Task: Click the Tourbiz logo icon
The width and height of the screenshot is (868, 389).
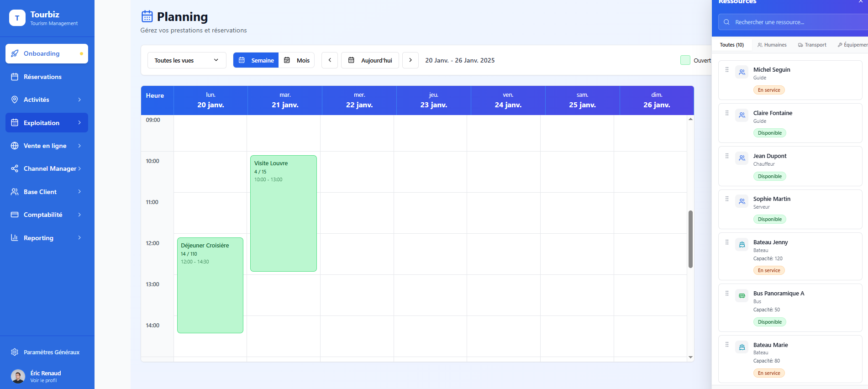Action: (x=17, y=18)
